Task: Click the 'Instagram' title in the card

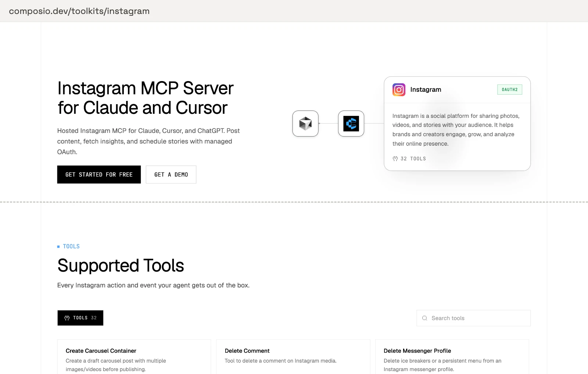Action: click(426, 90)
